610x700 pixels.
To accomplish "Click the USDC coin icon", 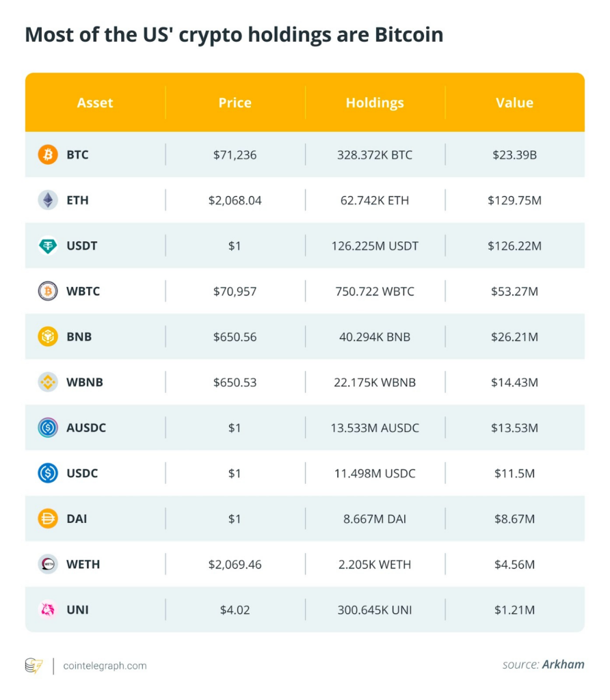I will click(x=48, y=473).
